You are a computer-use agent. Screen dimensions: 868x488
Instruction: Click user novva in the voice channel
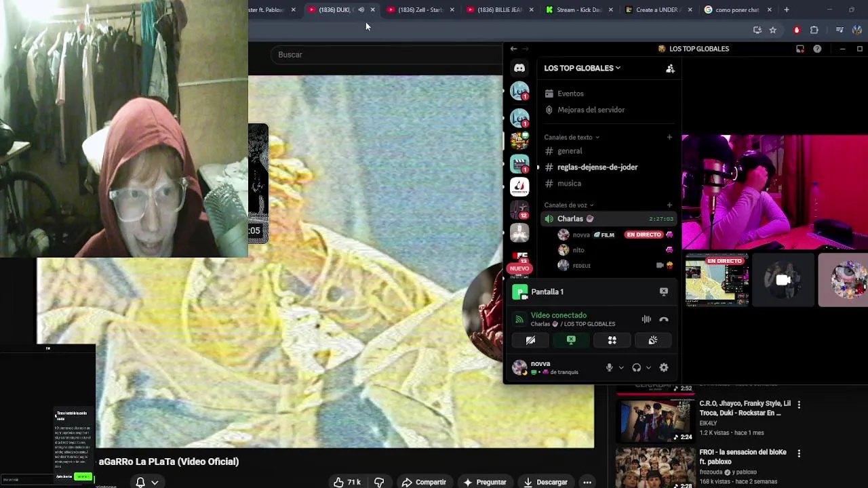pos(581,235)
